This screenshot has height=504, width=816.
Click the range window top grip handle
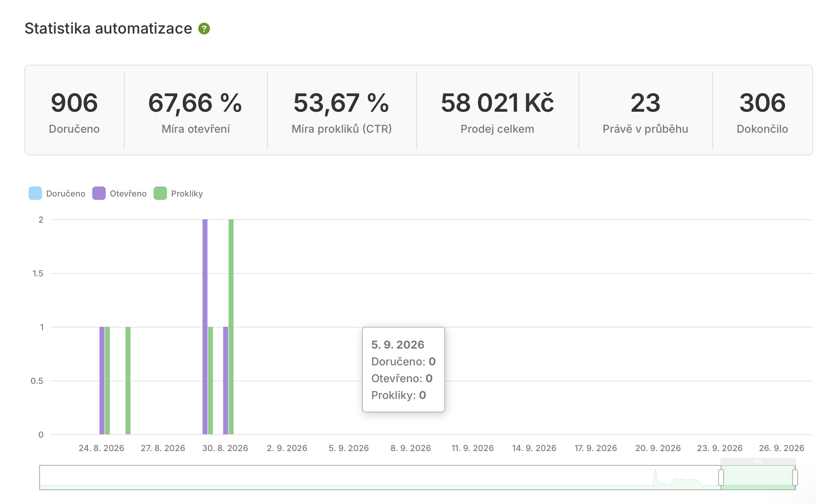[x=758, y=461]
